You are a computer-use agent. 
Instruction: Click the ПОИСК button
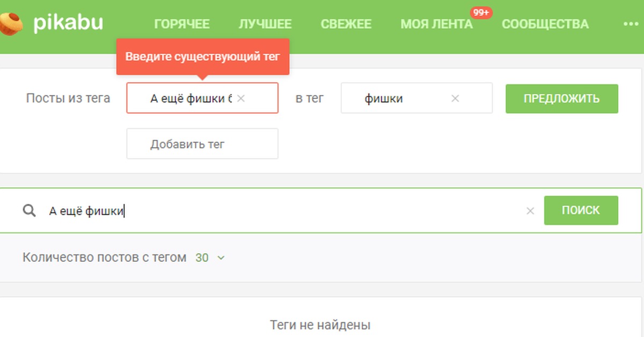coord(581,210)
